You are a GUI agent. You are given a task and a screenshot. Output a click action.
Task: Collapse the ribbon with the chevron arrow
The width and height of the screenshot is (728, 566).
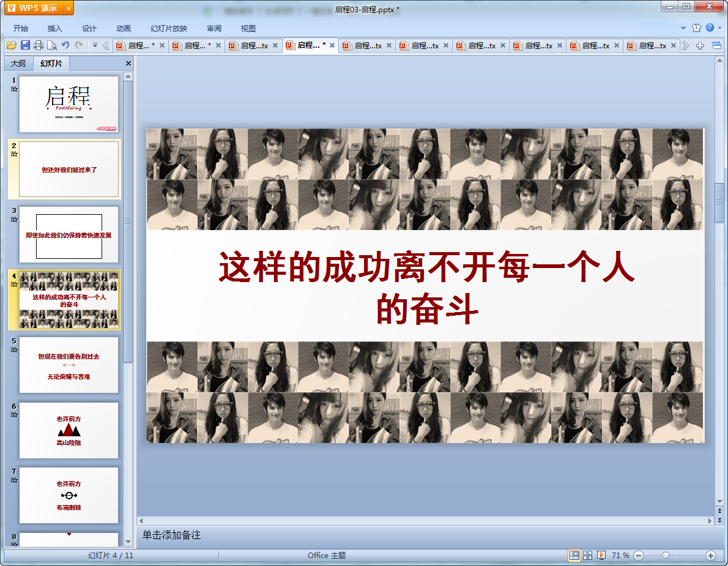pyautogui.click(x=683, y=28)
